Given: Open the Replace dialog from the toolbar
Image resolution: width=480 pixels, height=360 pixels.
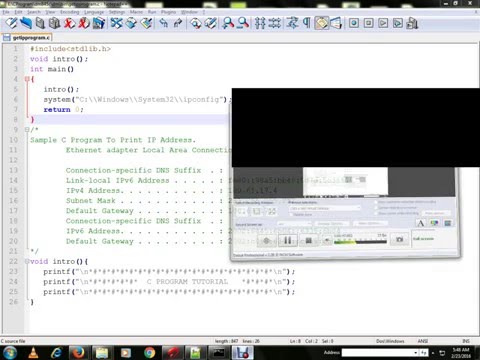Looking at the screenshot, I should coord(211,23).
